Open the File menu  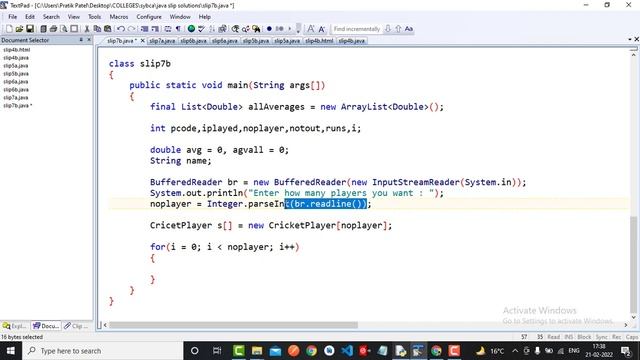pyautogui.click(x=13, y=17)
